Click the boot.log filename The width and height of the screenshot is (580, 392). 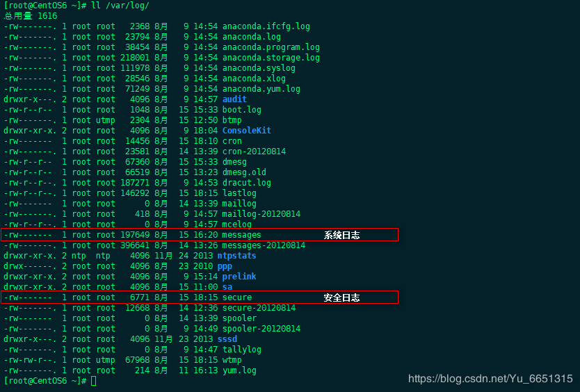[x=242, y=110]
